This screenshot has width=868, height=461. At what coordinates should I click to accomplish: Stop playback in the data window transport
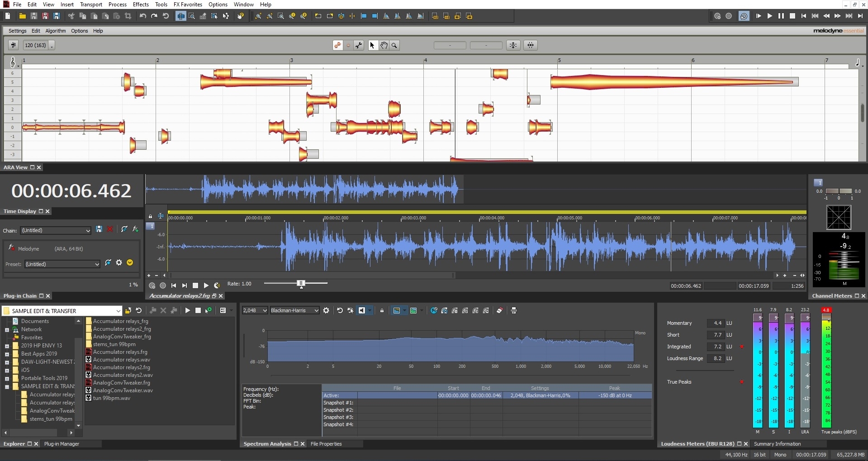(195, 285)
